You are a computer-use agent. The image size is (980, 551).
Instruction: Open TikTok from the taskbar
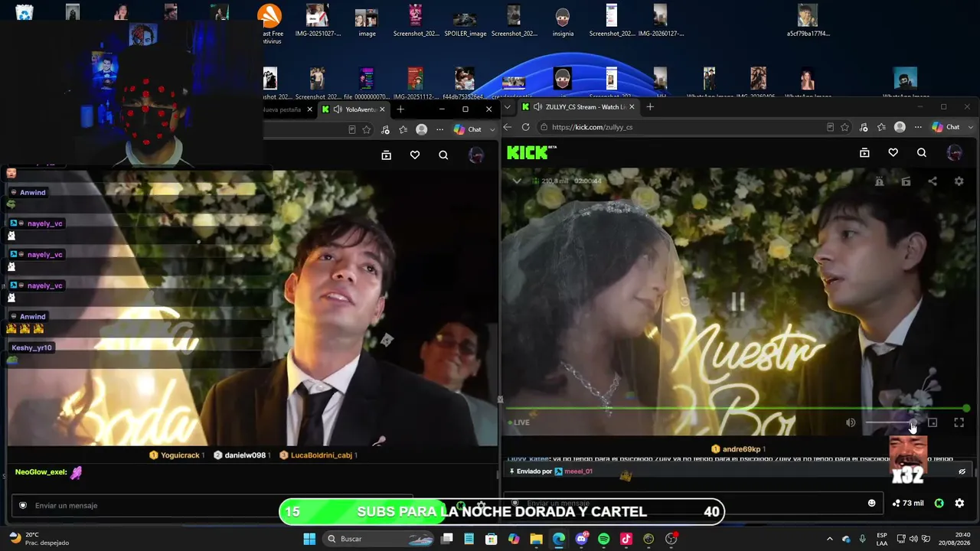626,539
